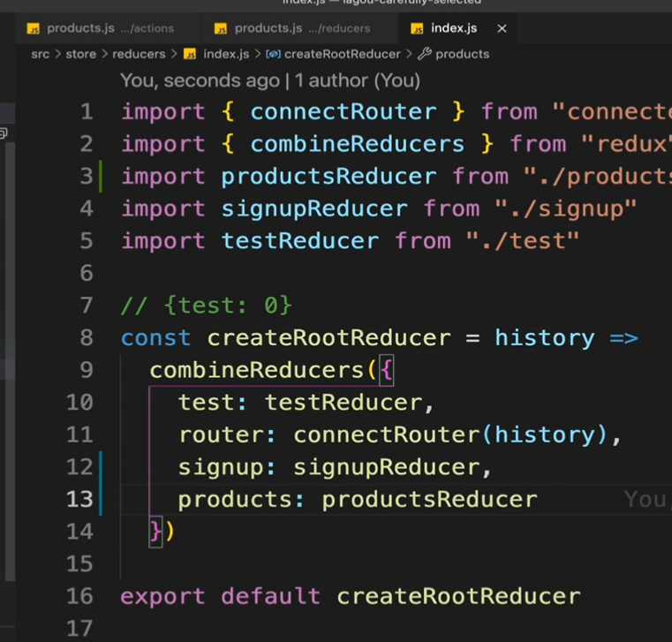Click history parameter on line 8
The image size is (672, 642).
tap(544, 337)
